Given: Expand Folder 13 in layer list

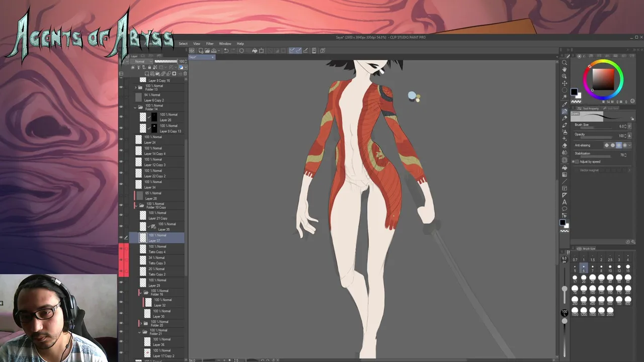Looking at the screenshot, I should 136,87.
